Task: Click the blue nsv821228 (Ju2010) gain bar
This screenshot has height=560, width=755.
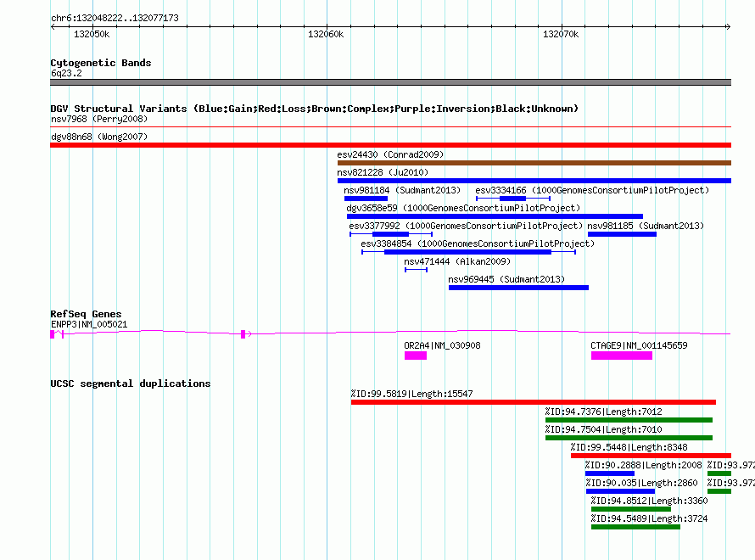Action: tap(534, 181)
